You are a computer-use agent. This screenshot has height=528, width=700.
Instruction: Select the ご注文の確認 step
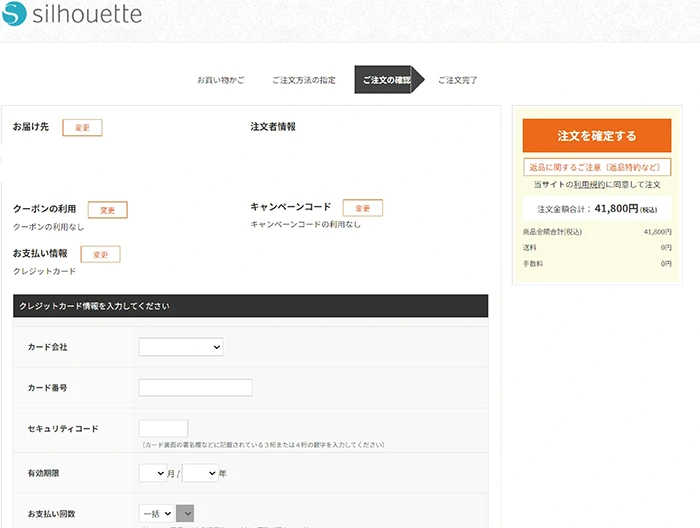point(386,80)
